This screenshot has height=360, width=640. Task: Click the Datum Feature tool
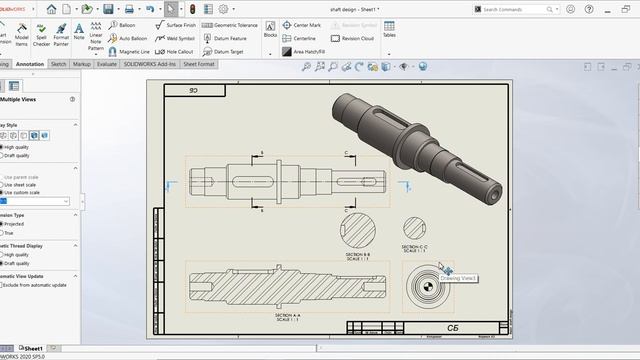224,38
